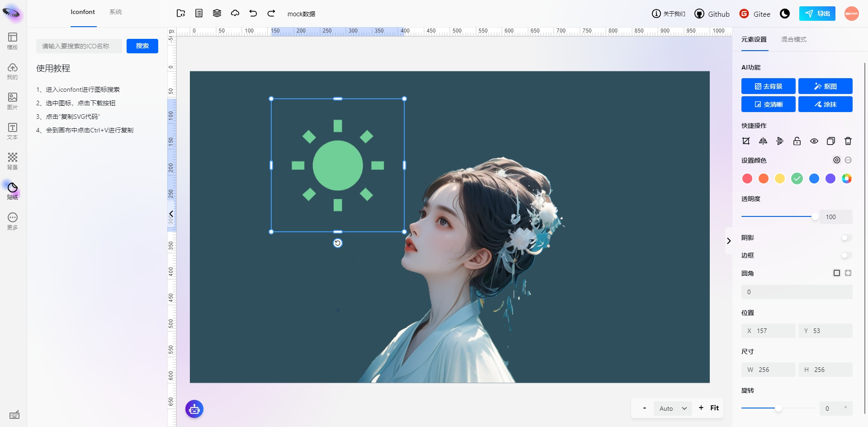Switch to the 系统 tab
868x427 pixels.
(x=116, y=12)
